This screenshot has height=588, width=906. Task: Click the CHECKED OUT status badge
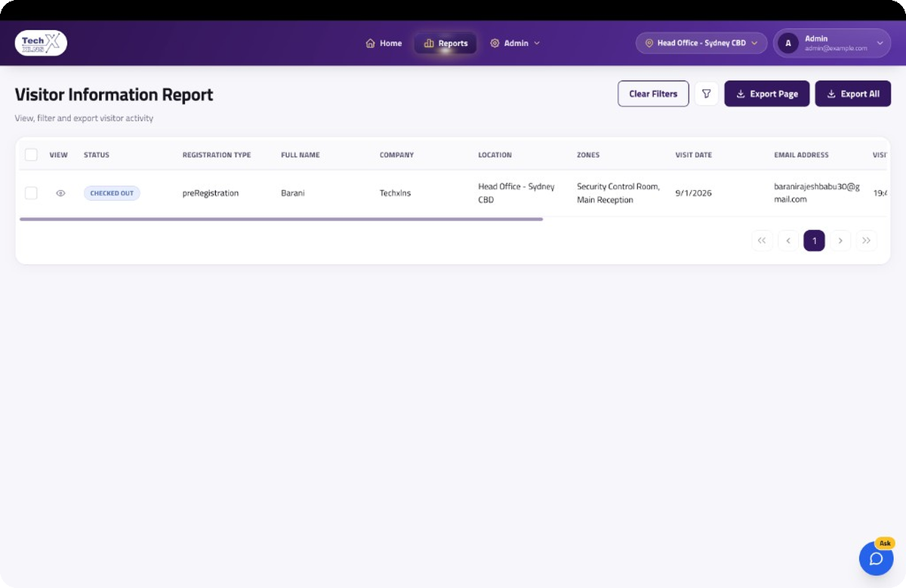pyautogui.click(x=112, y=193)
